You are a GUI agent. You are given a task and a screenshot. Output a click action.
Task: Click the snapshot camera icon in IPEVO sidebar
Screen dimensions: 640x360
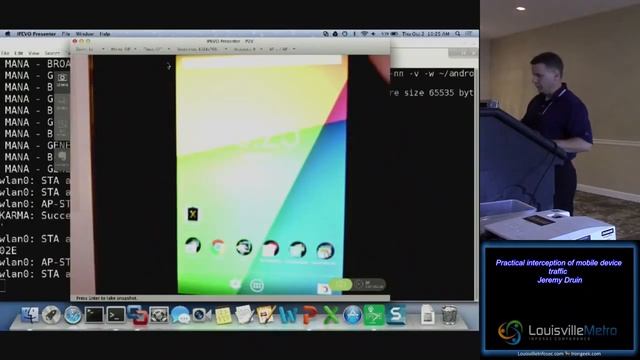(x=62, y=78)
